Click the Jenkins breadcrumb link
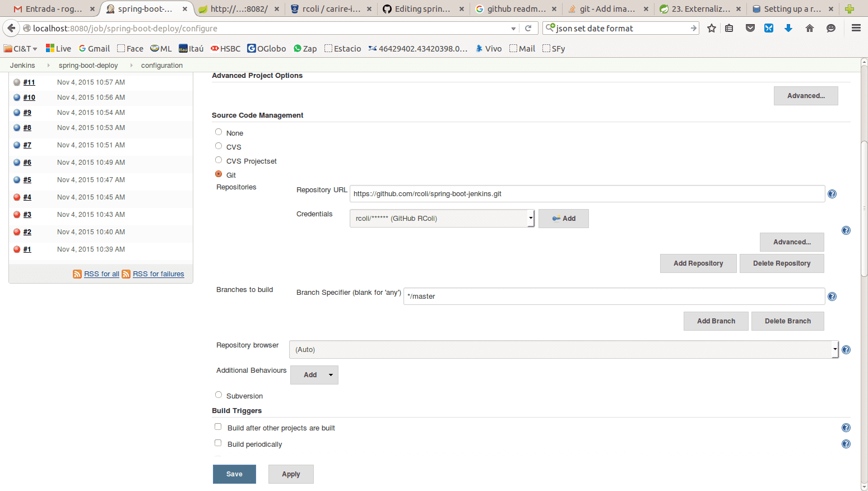 pos(22,66)
